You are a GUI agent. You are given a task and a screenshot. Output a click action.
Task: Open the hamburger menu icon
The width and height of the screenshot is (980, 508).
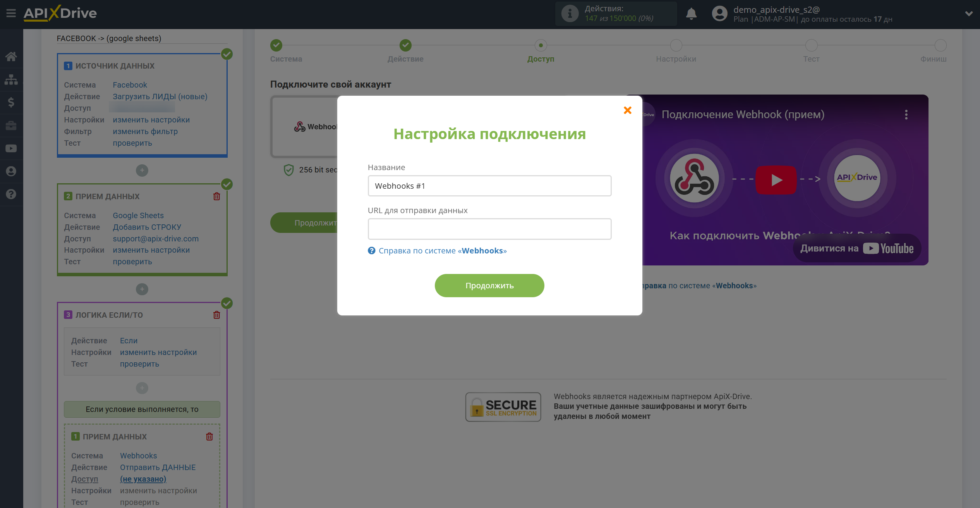[x=11, y=13]
